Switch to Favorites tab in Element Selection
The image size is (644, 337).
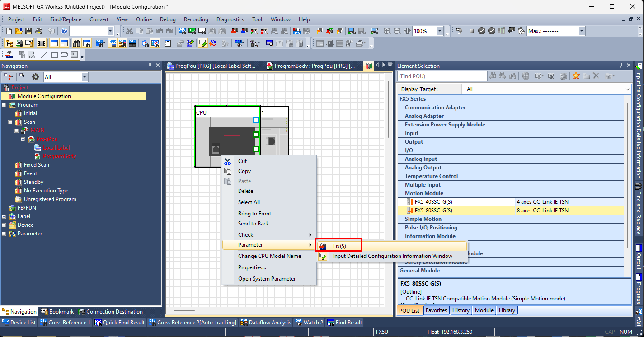pyautogui.click(x=437, y=310)
